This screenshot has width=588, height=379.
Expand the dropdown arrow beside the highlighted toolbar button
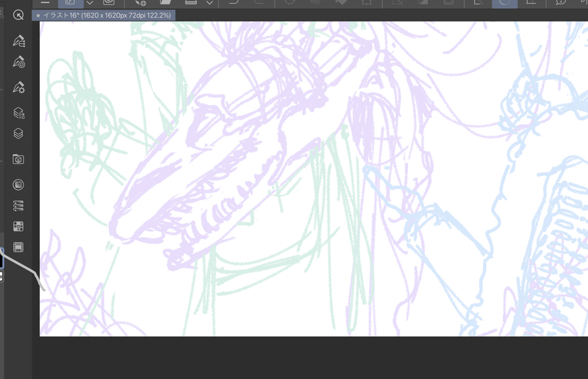coord(90,3)
